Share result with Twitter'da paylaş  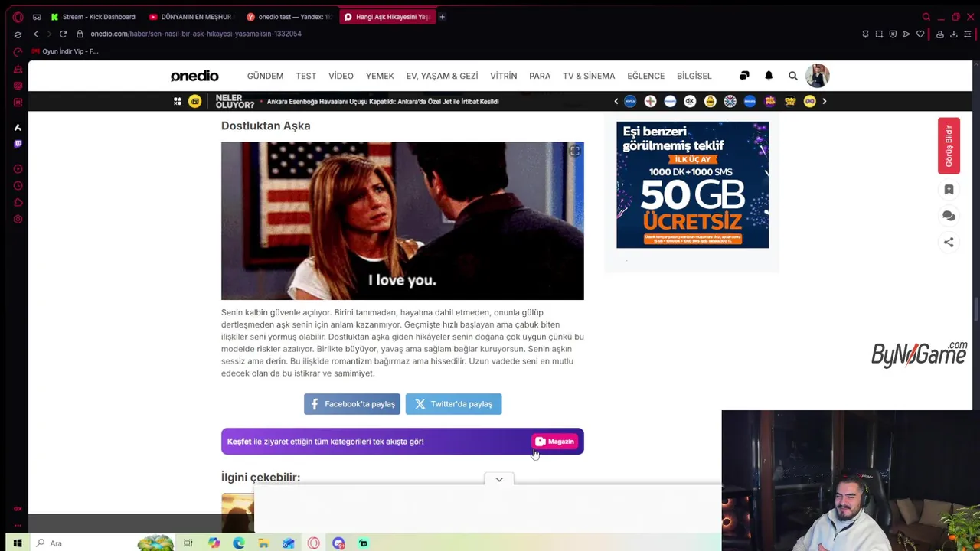click(453, 404)
